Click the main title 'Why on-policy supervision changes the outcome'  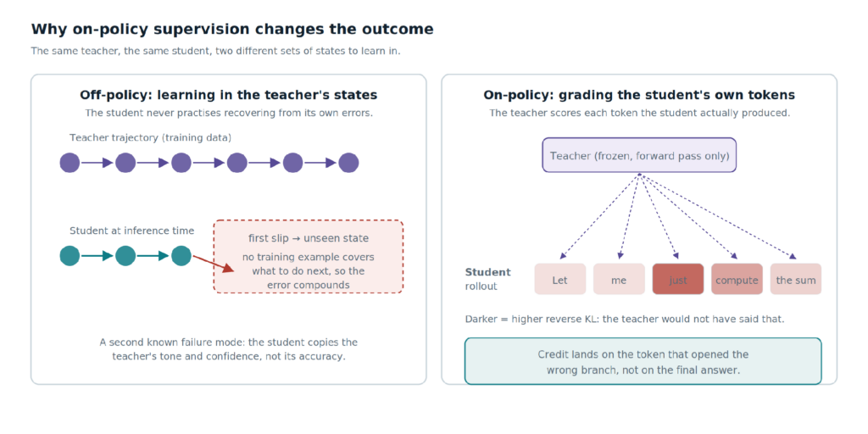click(232, 30)
